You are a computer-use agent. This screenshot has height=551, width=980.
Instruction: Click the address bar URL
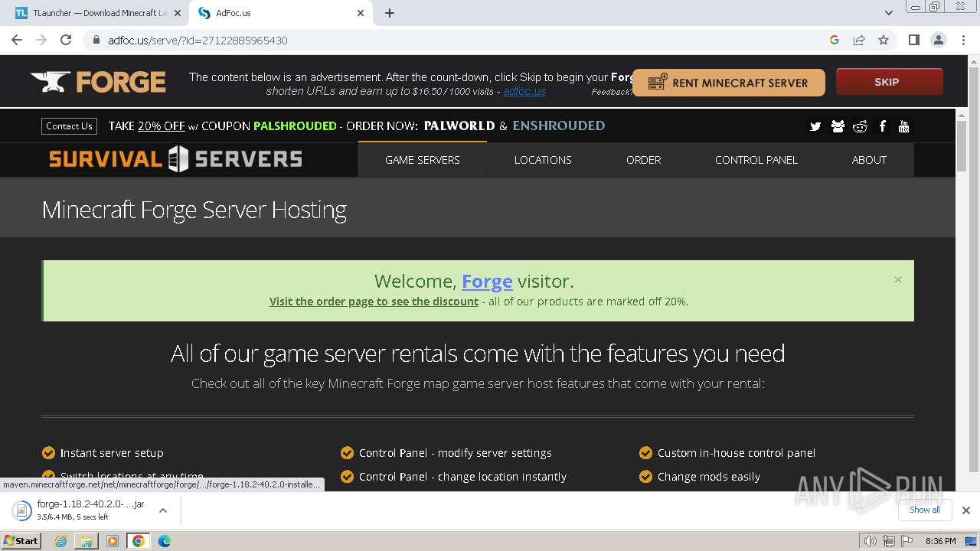click(x=198, y=41)
